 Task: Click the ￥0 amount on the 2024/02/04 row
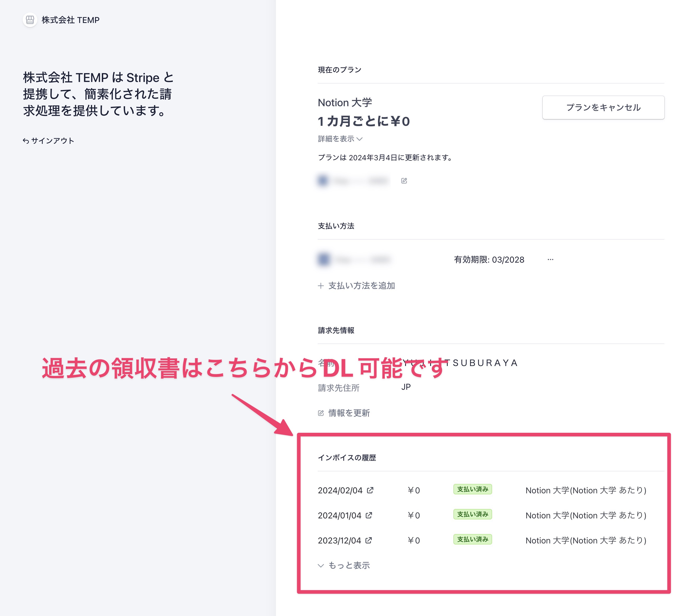pyautogui.click(x=414, y=490)
